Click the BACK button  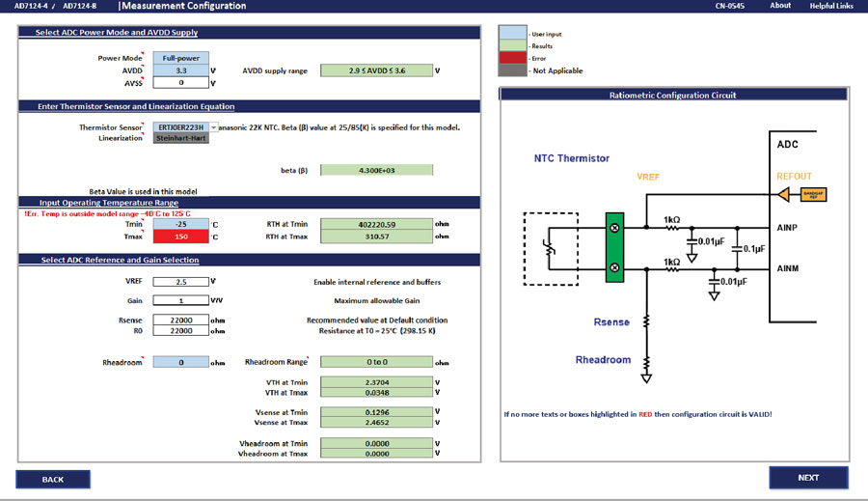coord(53,480)
